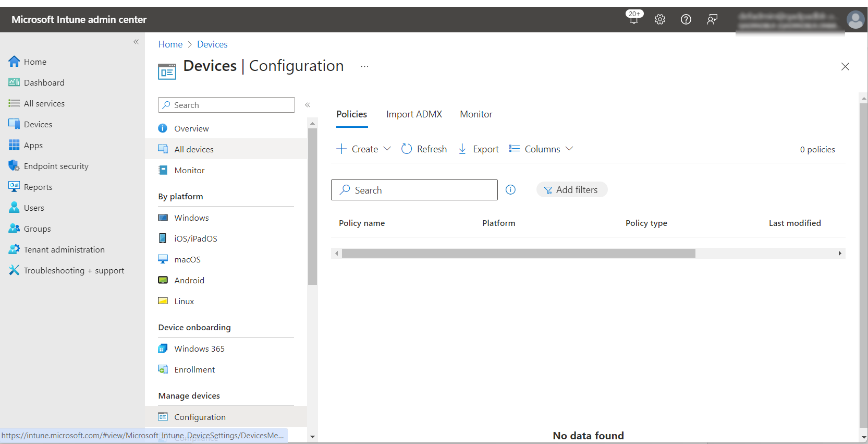Screen dimensions: 868x444
Task: Click the Endpoint security shield icon
Action: (x=14, y=166)
